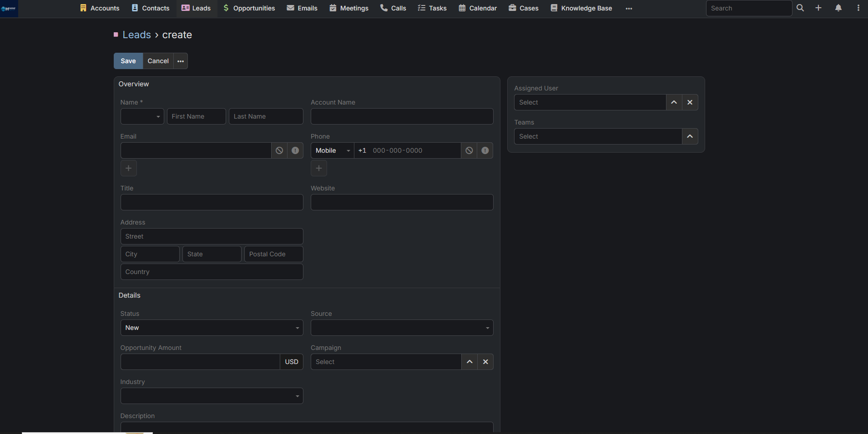The height and width of the screenshot is (434, 868).
Task: Add another phone number row
Action: tap(319, 168)
